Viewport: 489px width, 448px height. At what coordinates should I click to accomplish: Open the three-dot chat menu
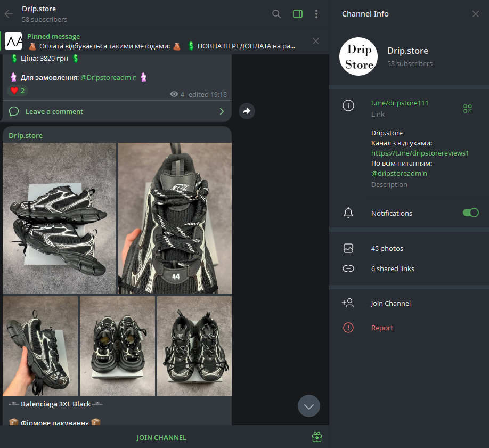pyautogui.click(x=316, y=14)
